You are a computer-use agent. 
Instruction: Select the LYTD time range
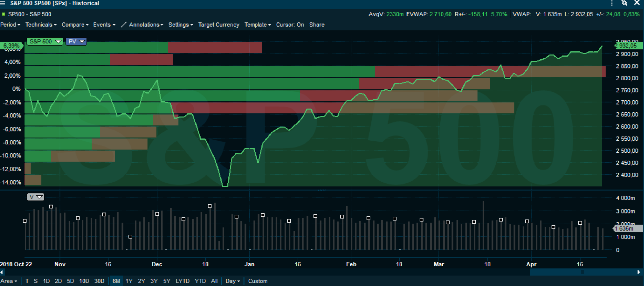point(182,281)
